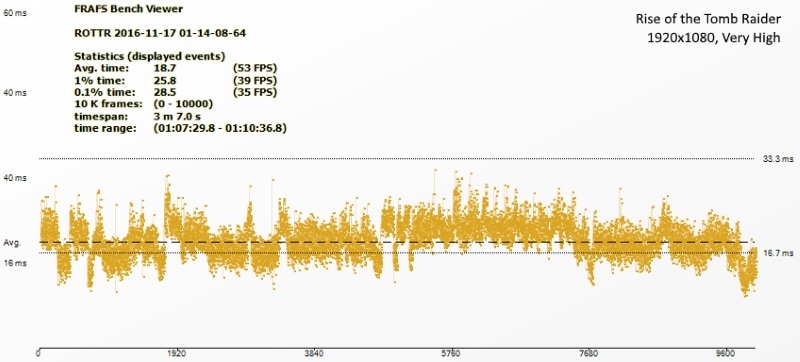Click the 60 ms axis label
Screen dimensions: 800x362
point(15,13)
